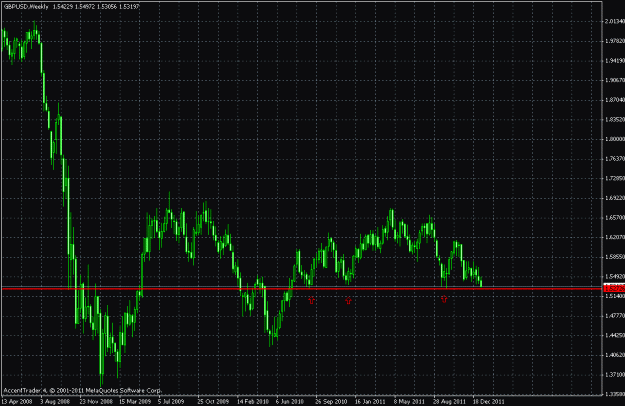The image size is (625, 406).
Task: Click the 1.9782 price axis label
Action: 615,41
